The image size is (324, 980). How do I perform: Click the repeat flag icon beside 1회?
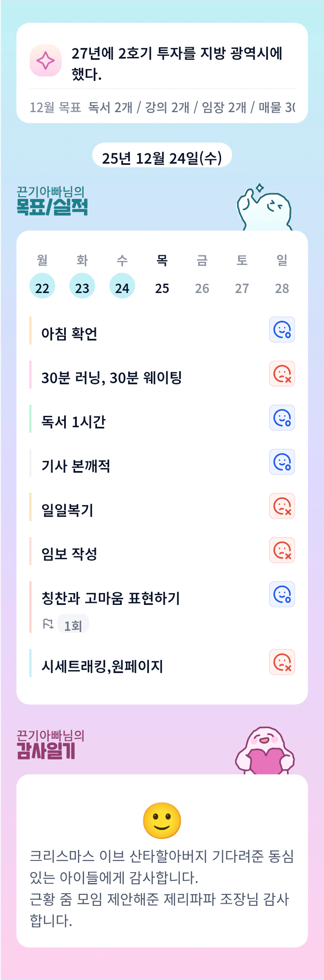click(x=48, y=624)
